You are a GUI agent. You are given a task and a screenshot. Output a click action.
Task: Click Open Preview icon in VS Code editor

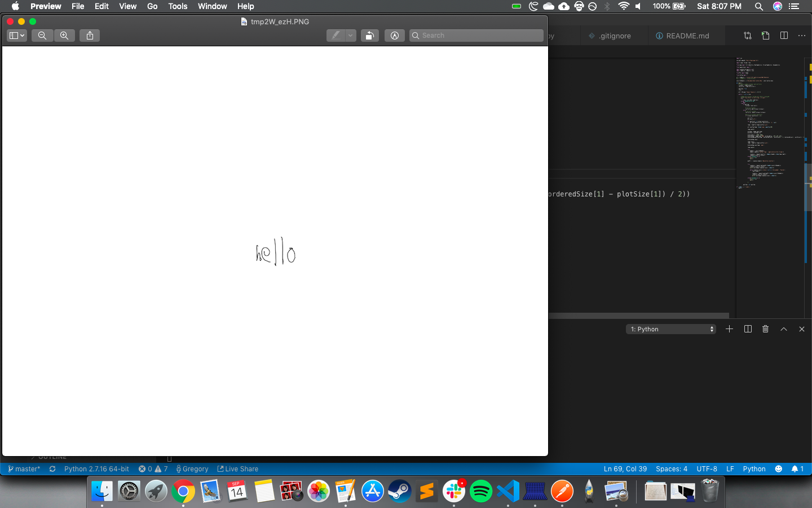[766, 36]
